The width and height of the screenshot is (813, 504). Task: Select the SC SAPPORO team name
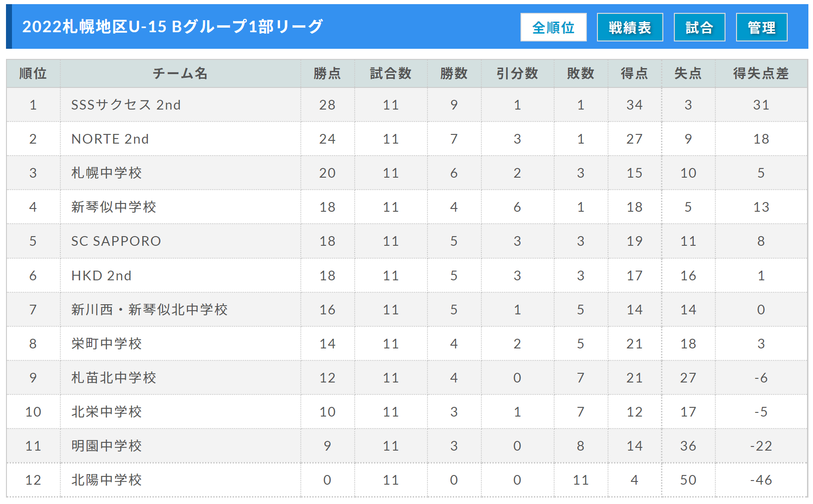coord(116,241)
